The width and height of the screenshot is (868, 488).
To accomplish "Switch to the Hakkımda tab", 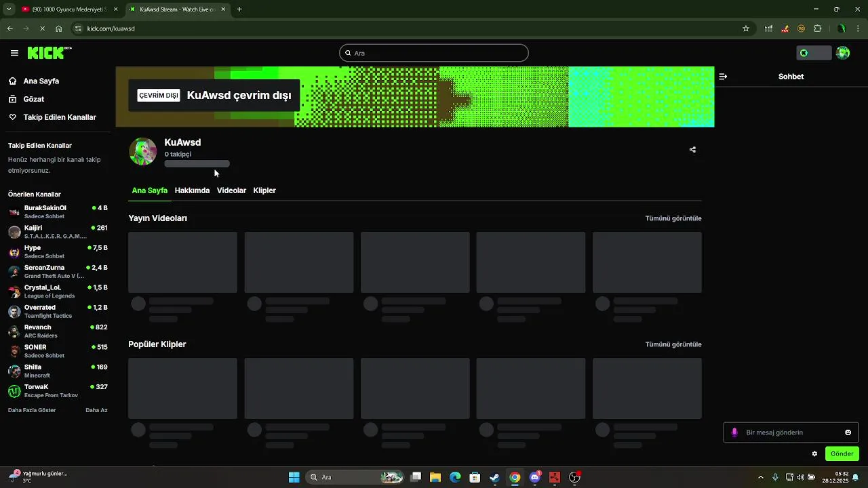I will 192,190.
